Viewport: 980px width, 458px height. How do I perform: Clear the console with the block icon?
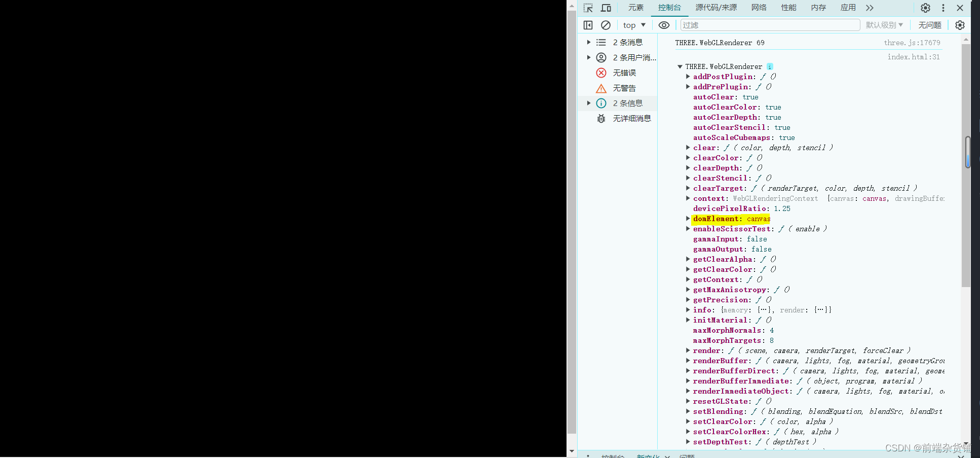coord(606,25)
